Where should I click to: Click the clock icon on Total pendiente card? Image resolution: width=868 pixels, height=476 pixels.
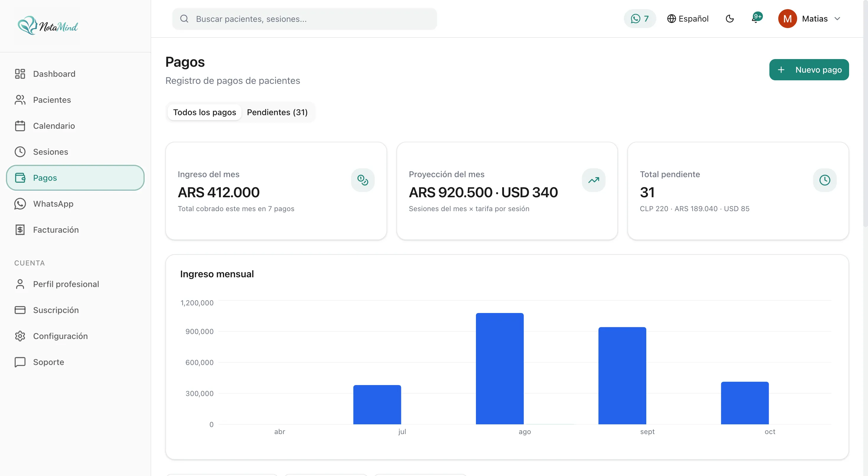[825, 180]
